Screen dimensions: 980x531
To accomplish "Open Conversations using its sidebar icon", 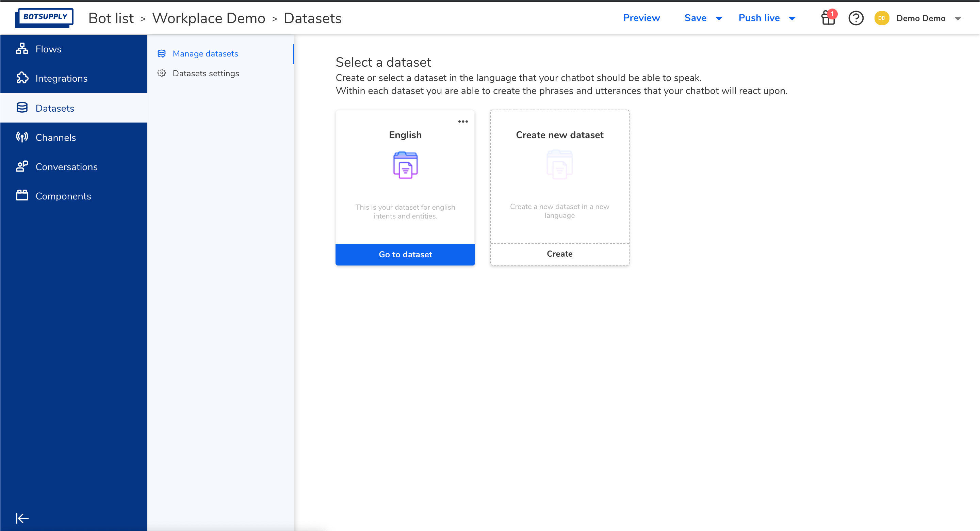I will [x=22, y=166].
